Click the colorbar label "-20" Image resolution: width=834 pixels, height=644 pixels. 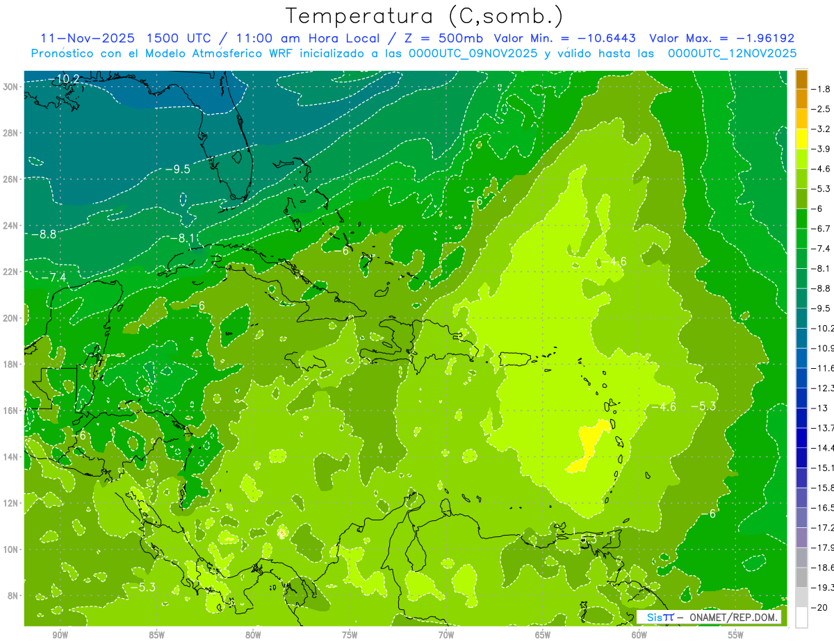coord(821,607)
